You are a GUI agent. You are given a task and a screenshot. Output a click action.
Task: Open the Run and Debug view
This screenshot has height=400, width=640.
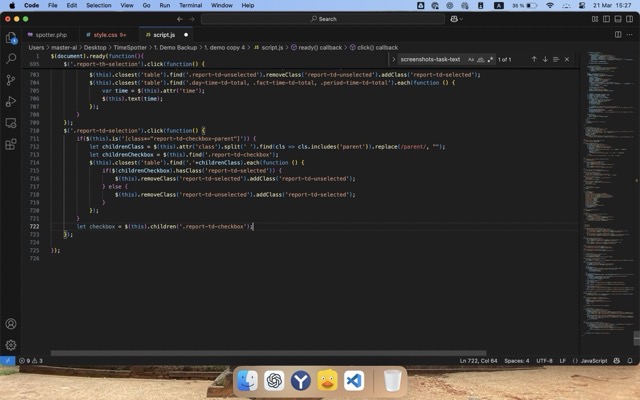click(x=11, y=101)
